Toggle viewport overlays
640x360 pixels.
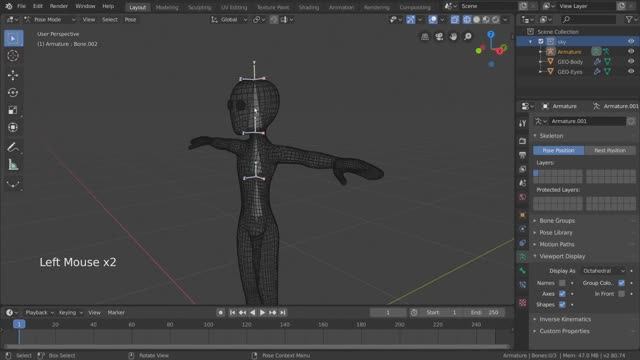(x=433, y=20)
